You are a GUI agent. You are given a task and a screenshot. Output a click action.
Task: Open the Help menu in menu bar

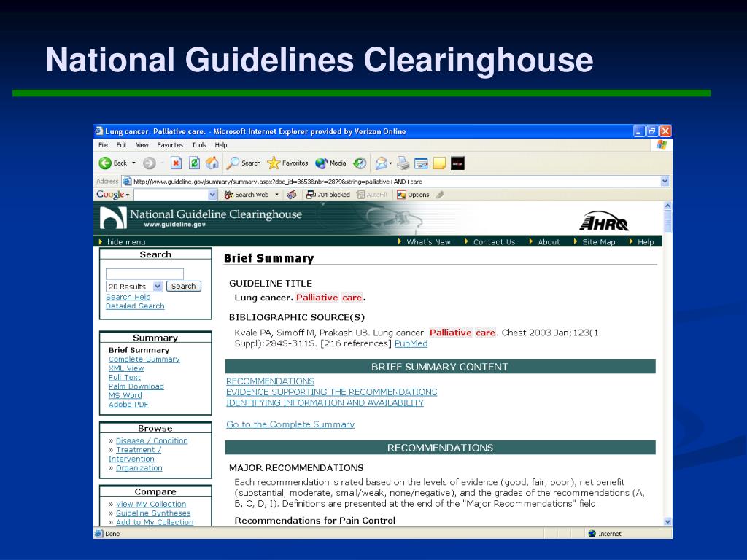click(220, 145)
